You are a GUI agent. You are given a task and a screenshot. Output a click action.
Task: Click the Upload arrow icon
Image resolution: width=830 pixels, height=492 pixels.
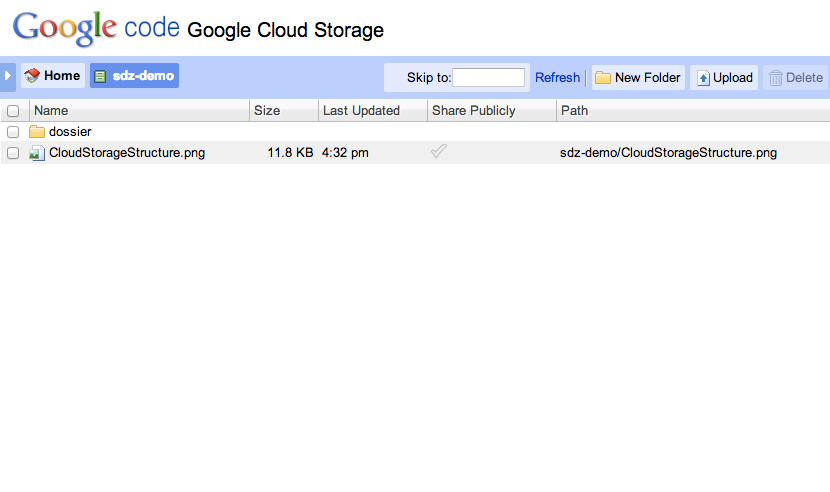(703, 78)
